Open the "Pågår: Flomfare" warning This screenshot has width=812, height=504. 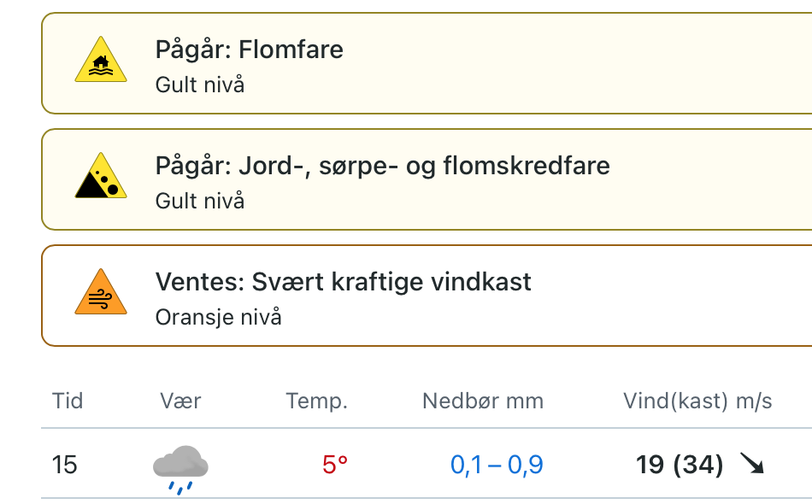(250, 50)
